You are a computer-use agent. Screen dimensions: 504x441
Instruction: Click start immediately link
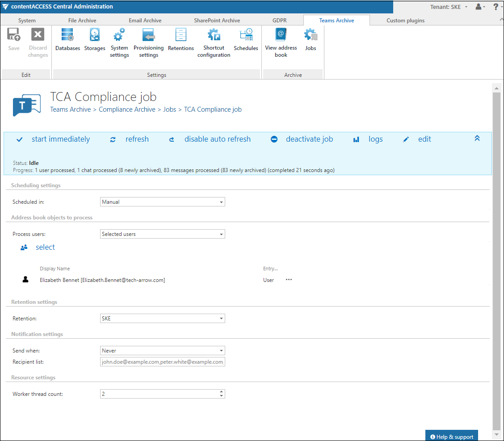tap(60, 139)
